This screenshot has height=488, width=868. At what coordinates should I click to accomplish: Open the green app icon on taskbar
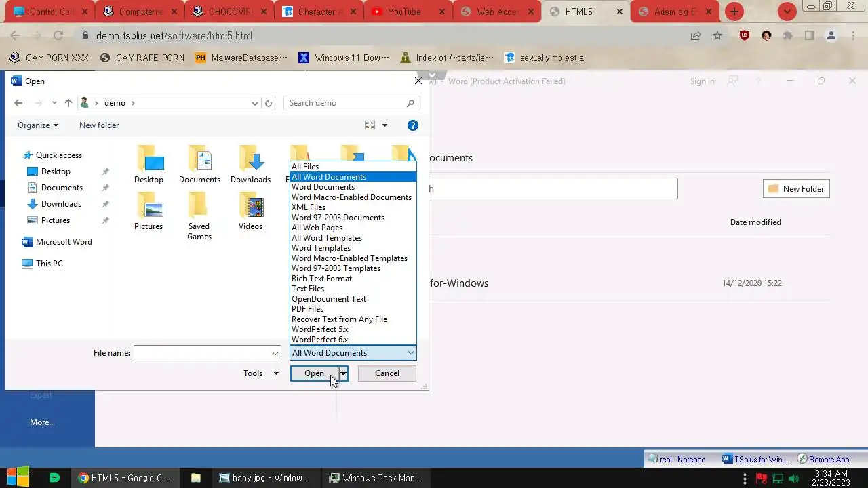[55, 478]
